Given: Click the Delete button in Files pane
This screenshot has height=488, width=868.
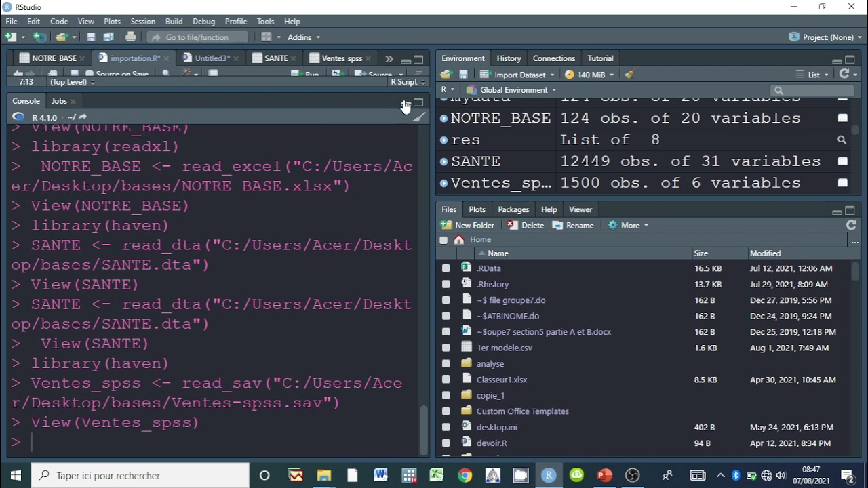Looking at the screenshot, I should point(526,225).
